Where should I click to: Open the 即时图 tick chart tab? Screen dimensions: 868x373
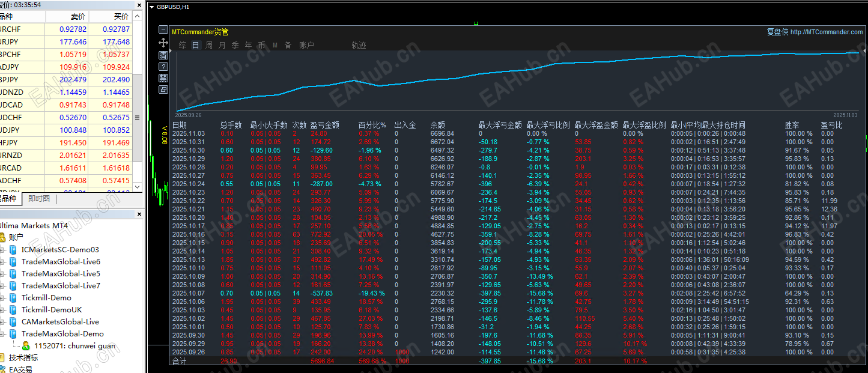[39, 199]
